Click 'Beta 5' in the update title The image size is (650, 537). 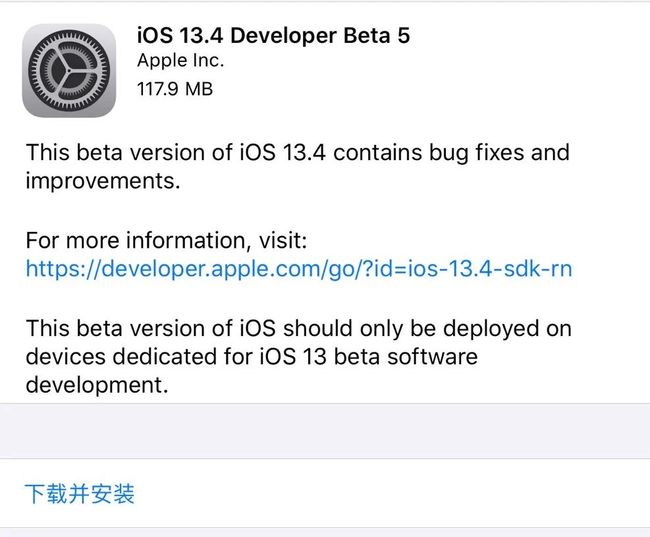pyautogui.click(x=377, y=35)
